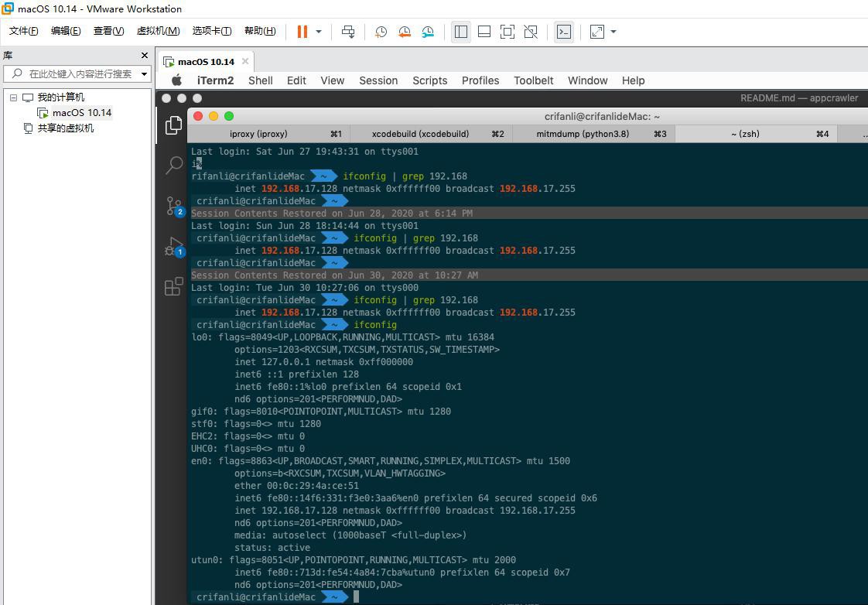
Task: Open the 查看(V) menu
Action: click(x=108, y=31)
